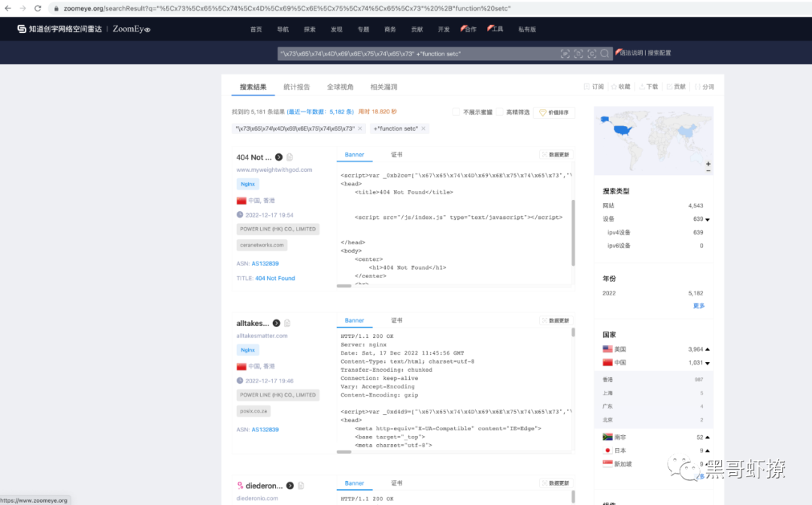Switch to global view (全球视角) tab
The height and width of the screenshot is (505, 812).
[x=341, y=87]
